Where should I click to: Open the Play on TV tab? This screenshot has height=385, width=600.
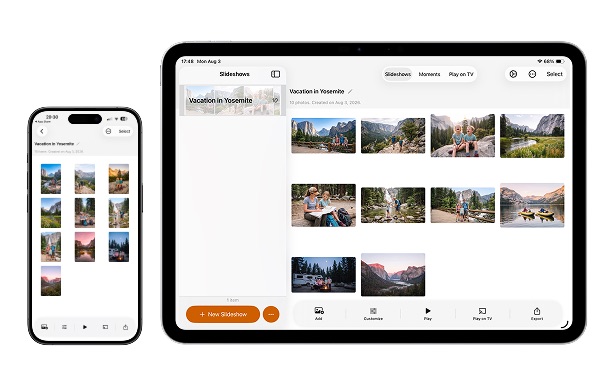click(x=461, y=74)
